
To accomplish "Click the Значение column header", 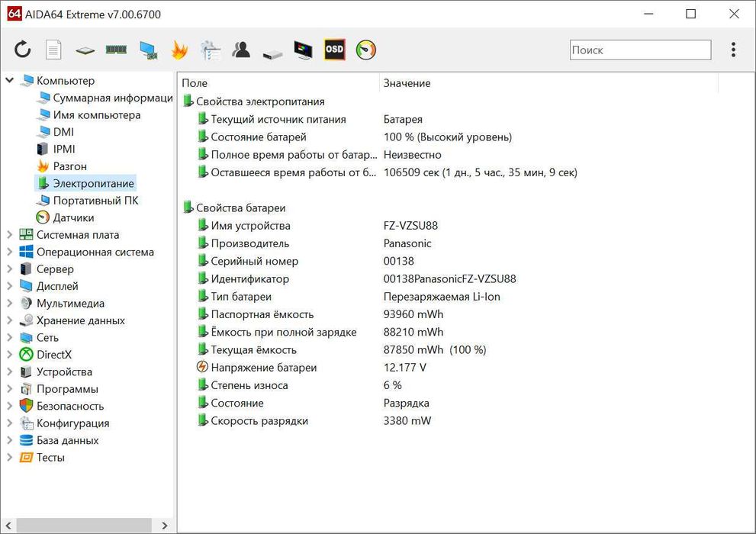I will (407, 83).
